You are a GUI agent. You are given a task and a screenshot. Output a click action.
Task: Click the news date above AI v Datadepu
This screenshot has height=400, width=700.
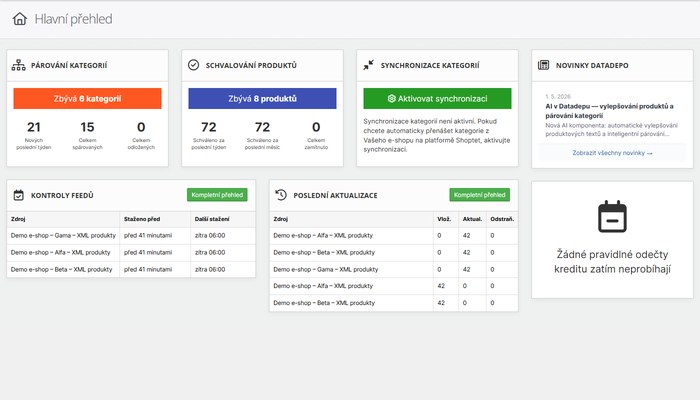558,96
